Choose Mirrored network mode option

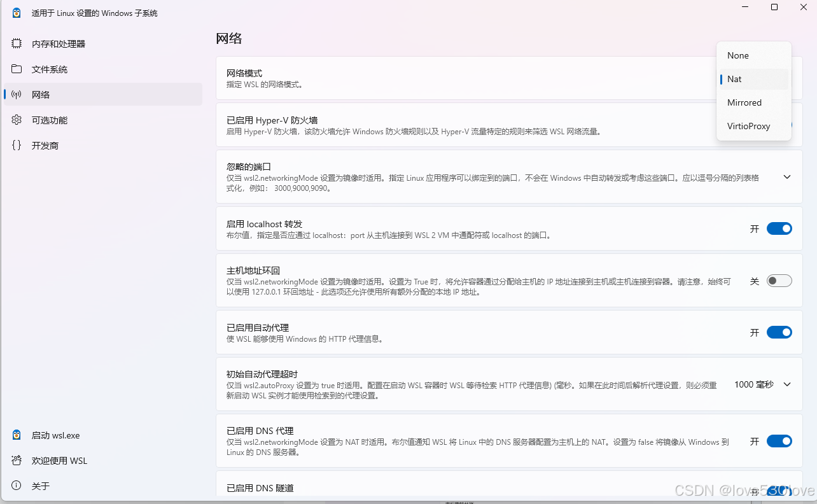(754, 102)
